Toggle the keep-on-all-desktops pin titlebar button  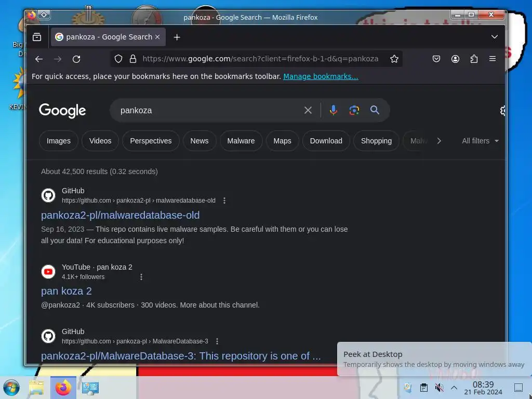(44, 15)
